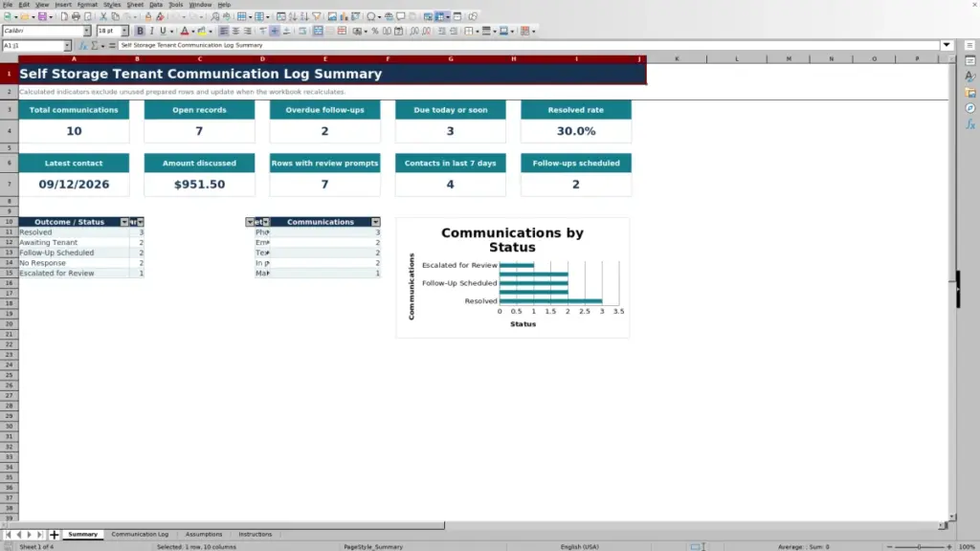980x551 pixels.
Task: Switch to the Assumptions sheet tab
Action: tap(204, 534)
